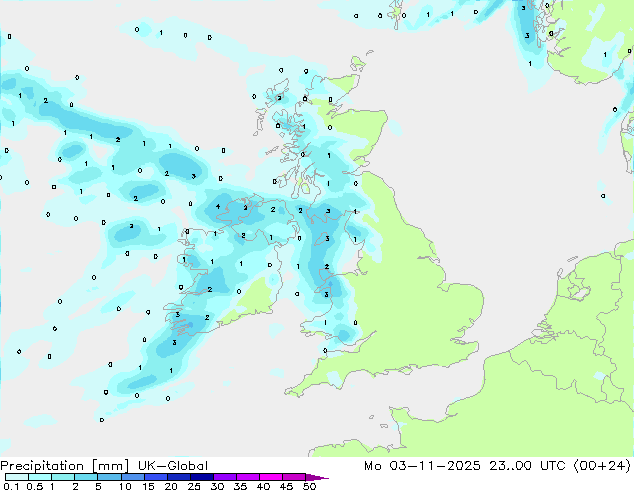The height and width of the screenshot is (490, 634).
Task: Click the date 'Mo 03-11-2025' text
Action: coord(423,466)
